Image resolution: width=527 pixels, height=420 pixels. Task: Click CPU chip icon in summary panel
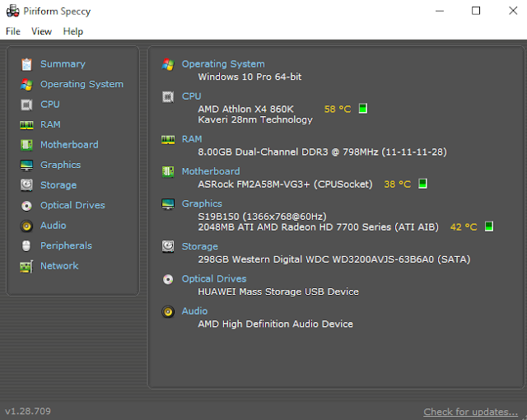click(168, 97)
